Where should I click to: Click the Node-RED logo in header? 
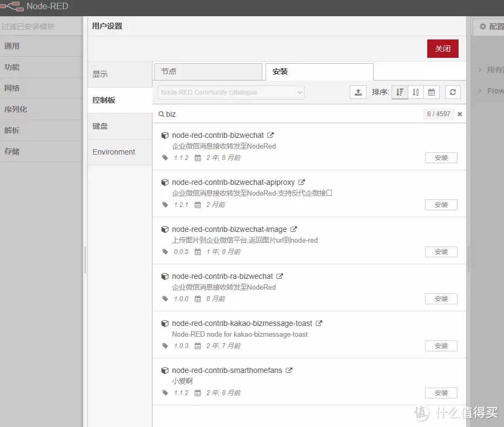click(12, 6)
